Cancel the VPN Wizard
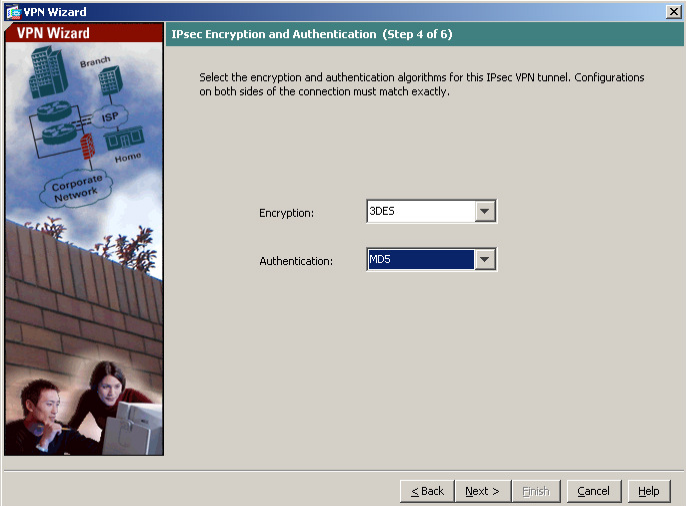 (594, 491)
